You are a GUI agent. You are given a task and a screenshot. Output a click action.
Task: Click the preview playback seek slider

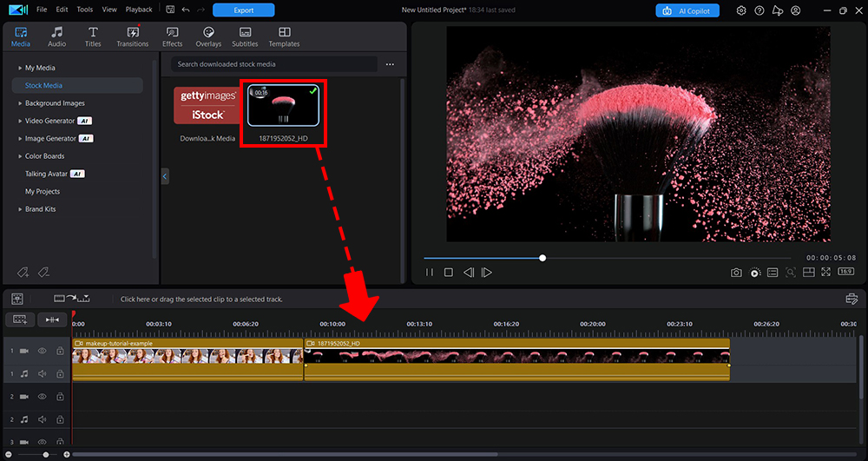[608, 258]
